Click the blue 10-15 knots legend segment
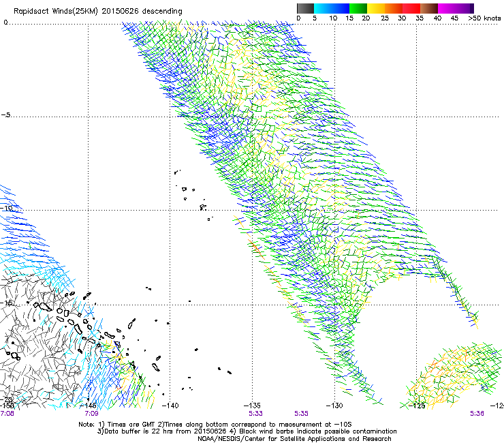Screen dimensions: 504x443 coord(341,8)
